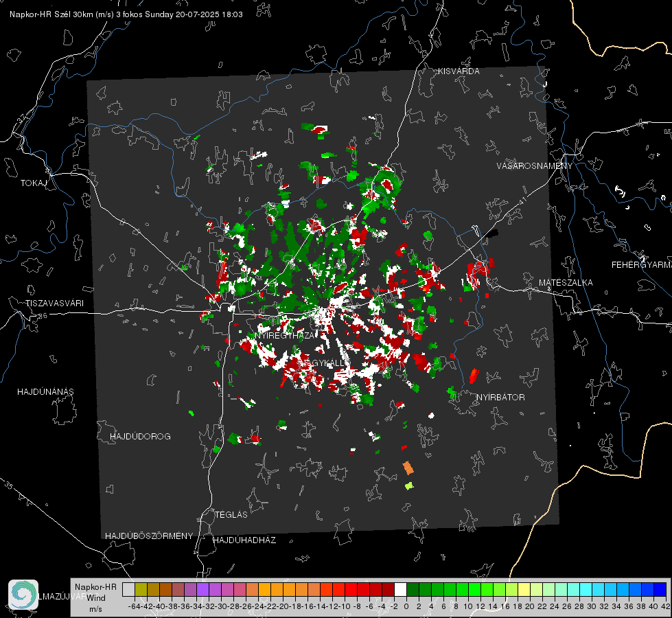Click the swirl weather logo icon

tap(23, 595)
